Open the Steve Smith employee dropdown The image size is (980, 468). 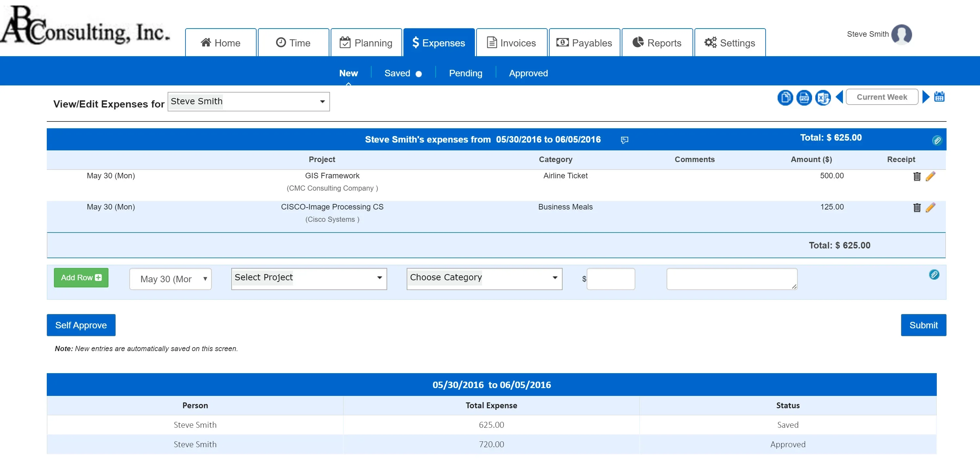(248, 102)
